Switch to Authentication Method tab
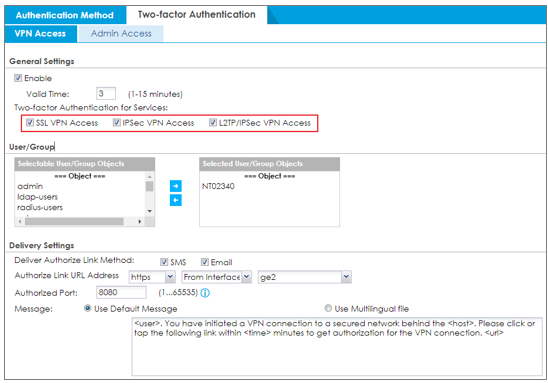 65,15
